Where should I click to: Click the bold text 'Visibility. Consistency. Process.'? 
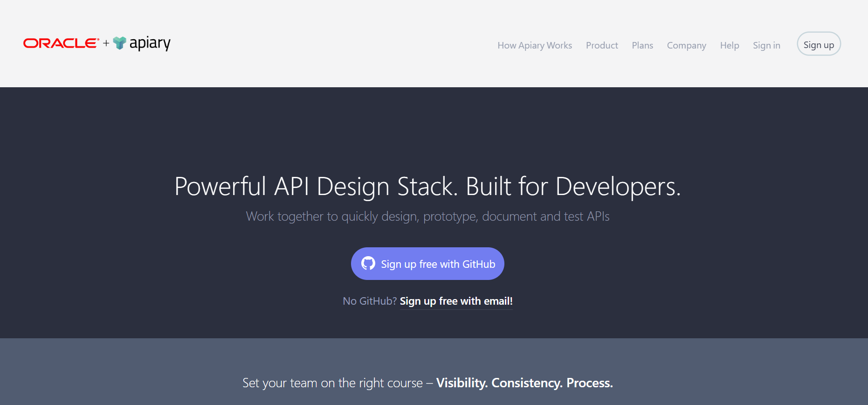coord(524,383)
